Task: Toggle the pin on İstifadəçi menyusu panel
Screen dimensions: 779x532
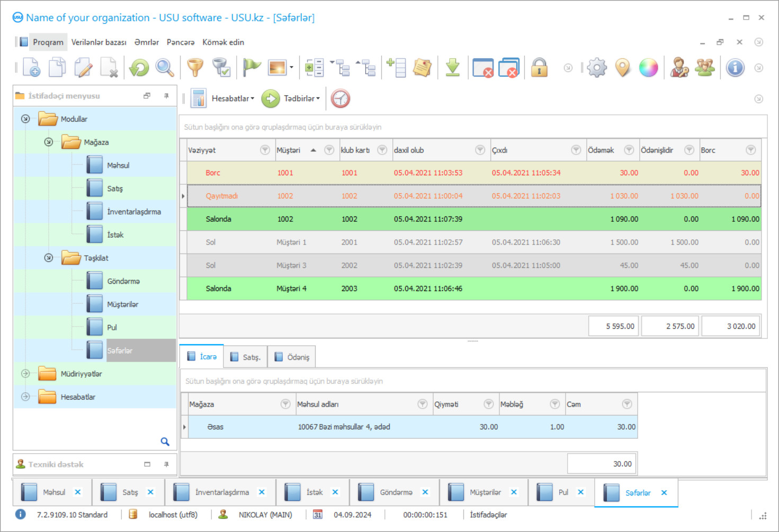Action: tap(166, 96)
